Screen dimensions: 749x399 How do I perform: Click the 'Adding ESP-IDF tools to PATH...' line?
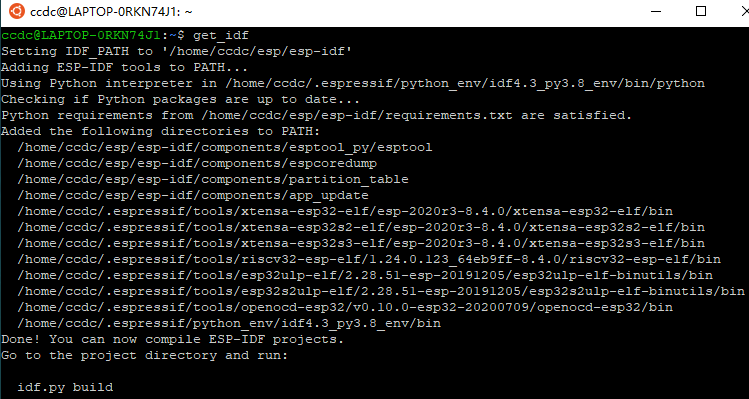(x=125, y=67)
